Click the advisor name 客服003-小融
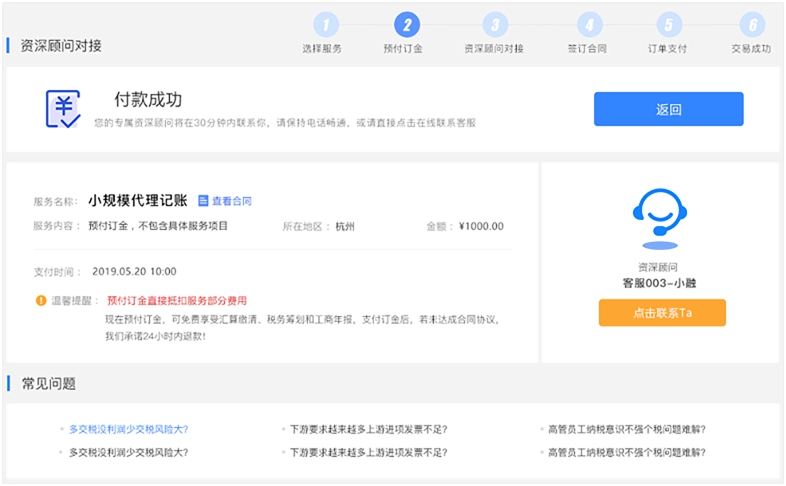Screen dimensions: 786x486 (x=659, y=284)
